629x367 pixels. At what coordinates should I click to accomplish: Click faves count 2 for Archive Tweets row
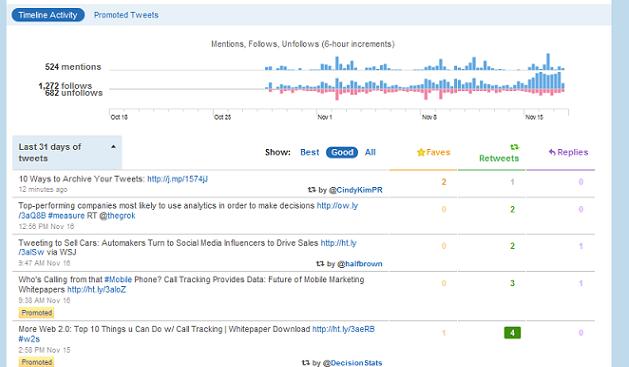click(x=444, y=182)
